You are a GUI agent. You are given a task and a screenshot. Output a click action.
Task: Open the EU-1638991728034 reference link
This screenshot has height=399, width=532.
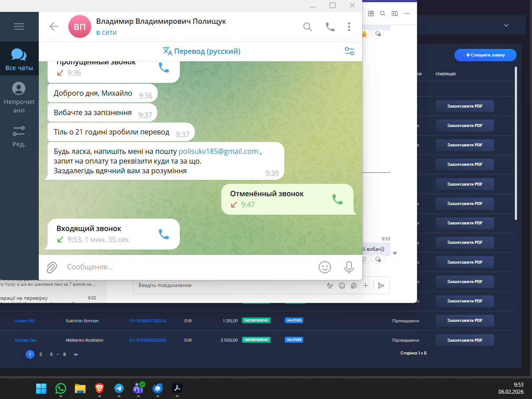click(148, 321)
